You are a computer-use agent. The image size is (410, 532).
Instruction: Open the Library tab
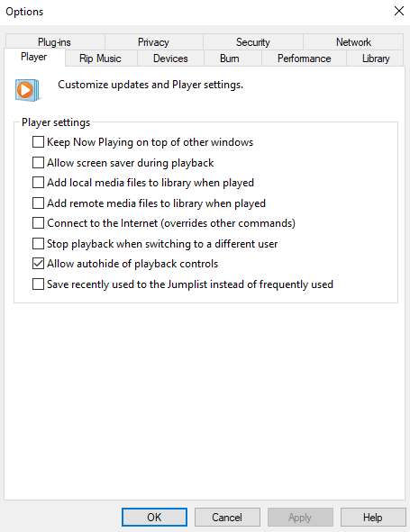[x=376, y=59]
